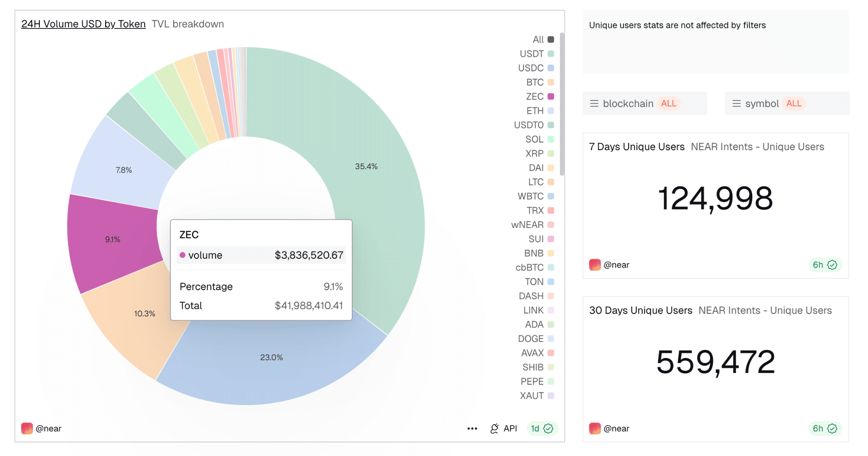Viewport: 868px width, 456px height.
Task: Click the API button
Action: 504,428
